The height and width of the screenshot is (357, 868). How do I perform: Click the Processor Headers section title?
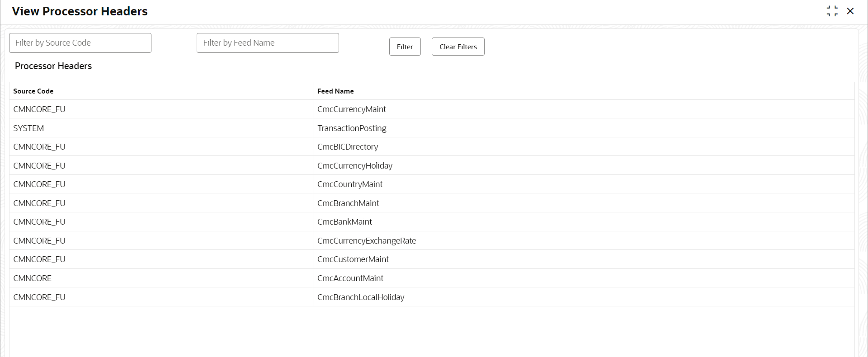(53, 66)
